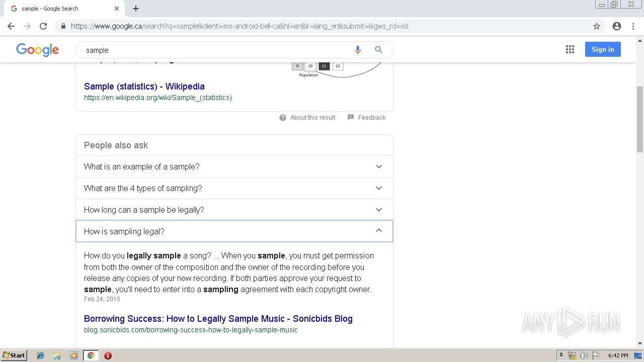Open File Explorer from taskbar
The width and height of the screenshot is (644, 362).
click(57, 355)
